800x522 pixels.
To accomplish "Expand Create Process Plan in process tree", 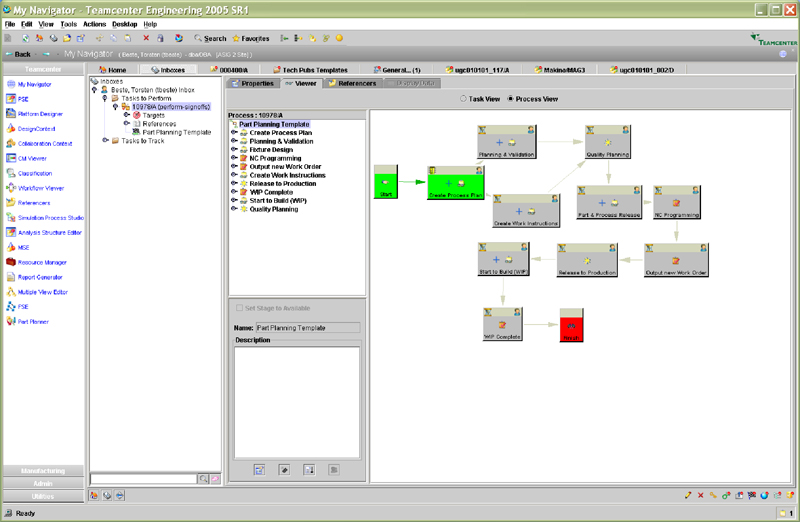I will (x=234, y=132).
